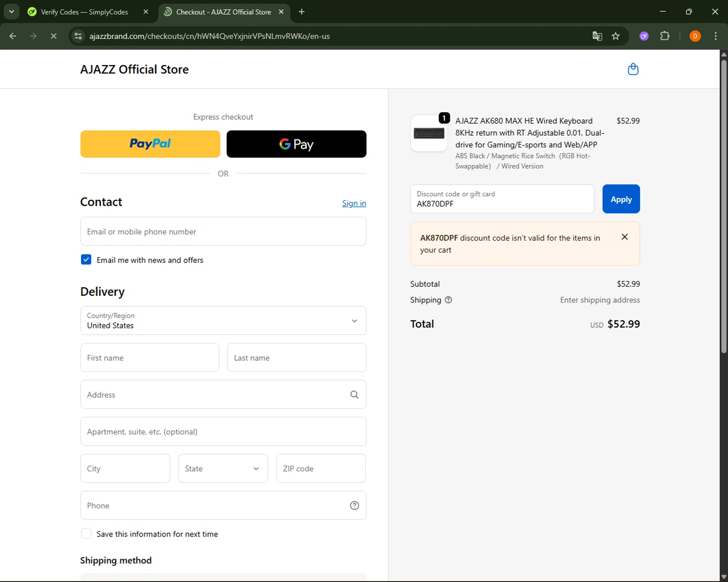Close the Verify Codes SimplyCodes tab
This screenshot has width=728, height=582.
coord(146,12)
